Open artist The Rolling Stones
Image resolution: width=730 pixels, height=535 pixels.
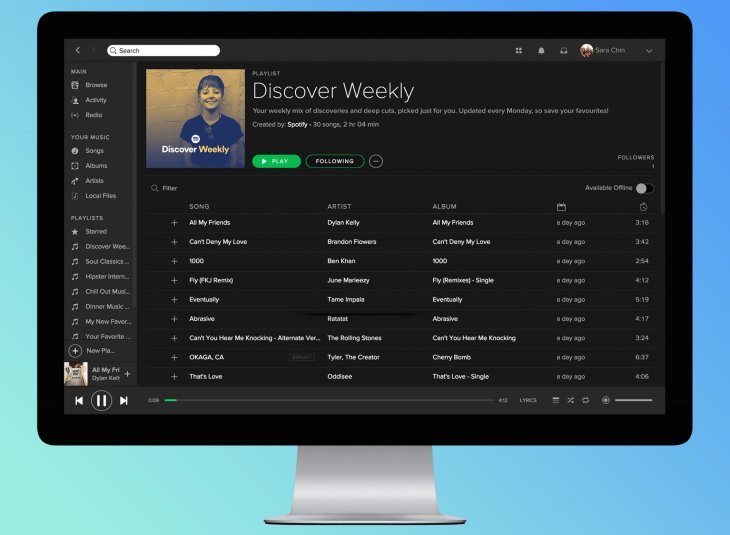(354, 338)
